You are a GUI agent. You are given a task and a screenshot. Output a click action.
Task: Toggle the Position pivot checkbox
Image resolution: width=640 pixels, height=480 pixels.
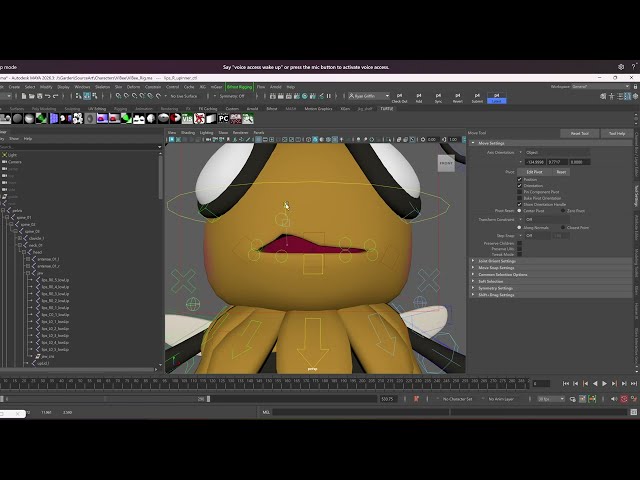pyautogui.click(x=520, y=180)
